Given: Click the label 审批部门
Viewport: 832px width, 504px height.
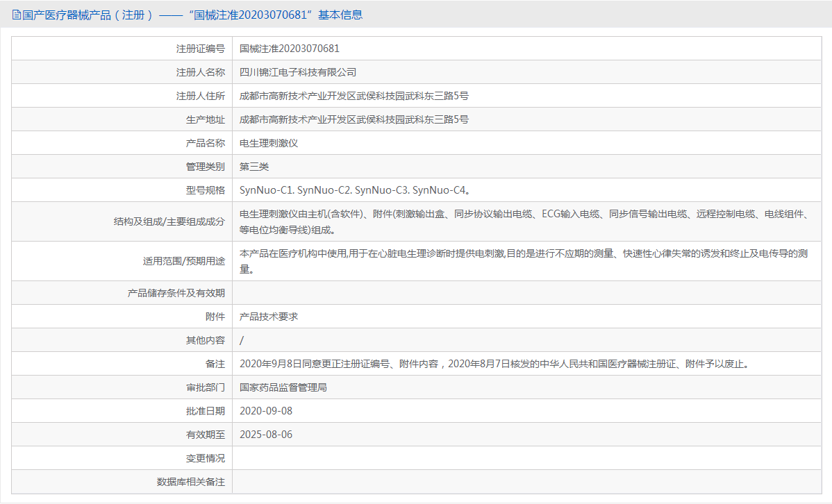Looking at the screenshot, I should pos(206,387).
